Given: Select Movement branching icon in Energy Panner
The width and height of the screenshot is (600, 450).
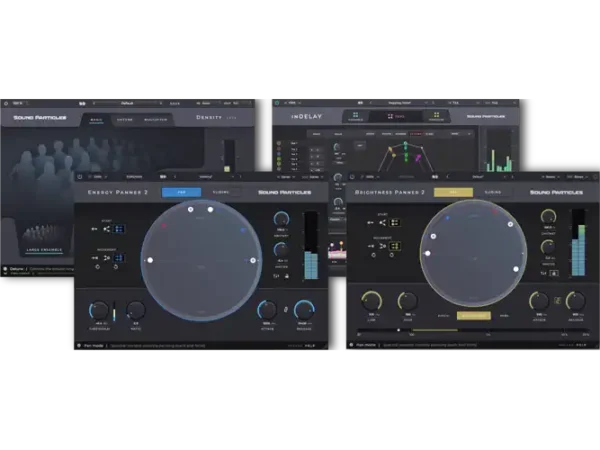Looking at the screenshot, I should click(106, 258).
